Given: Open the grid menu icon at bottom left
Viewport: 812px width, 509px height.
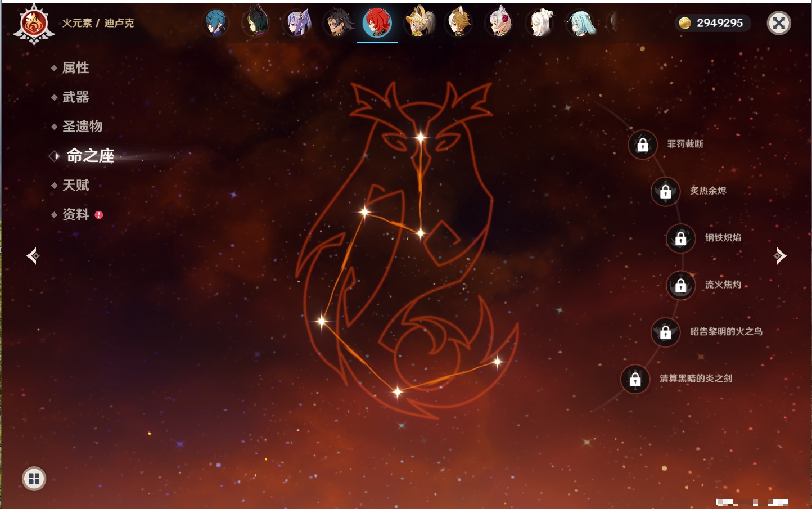Looking at the screenshot, I should pyautogui.click(x=34, y=479).
